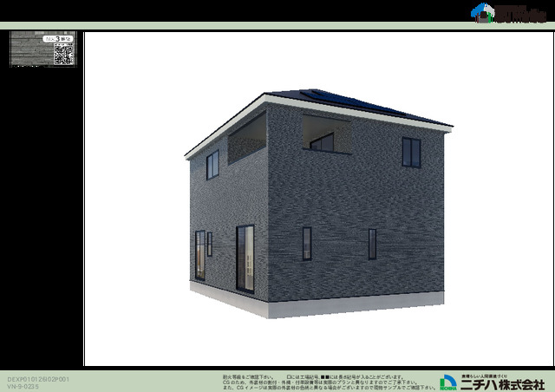This screenshot has width=555, height=392.
Task: Click the house rendering image
Action: pos(318,204)
